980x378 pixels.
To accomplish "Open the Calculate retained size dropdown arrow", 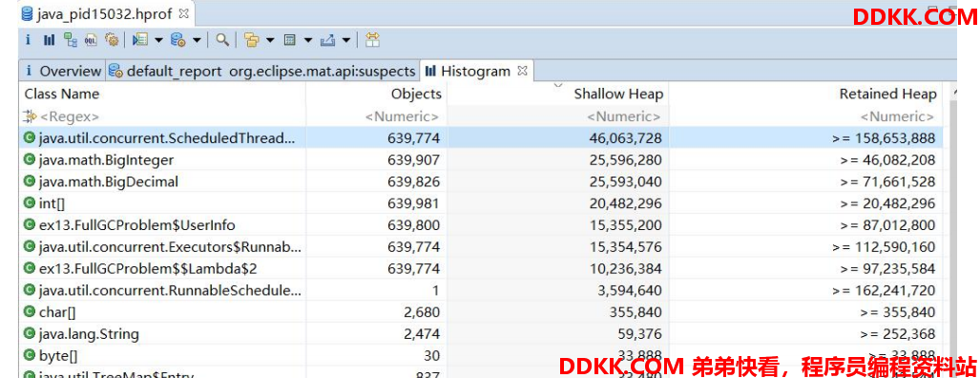I will coord(308,41).
